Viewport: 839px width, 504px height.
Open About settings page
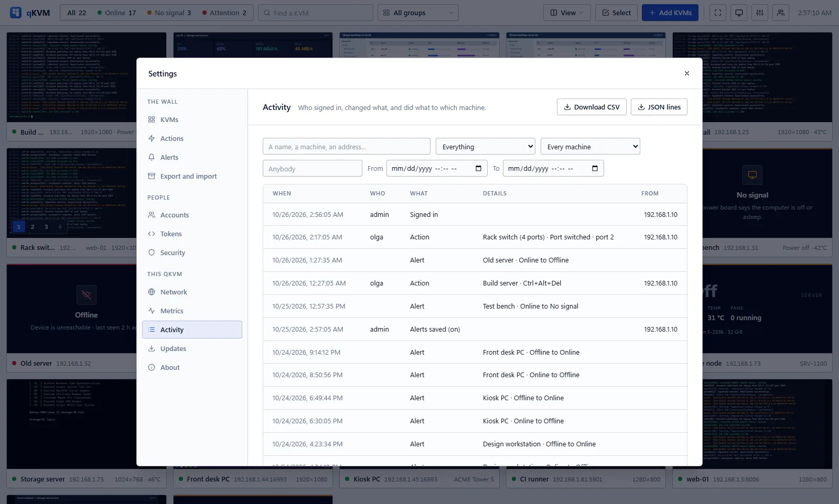pyautogui.click(x=192, y=367)
